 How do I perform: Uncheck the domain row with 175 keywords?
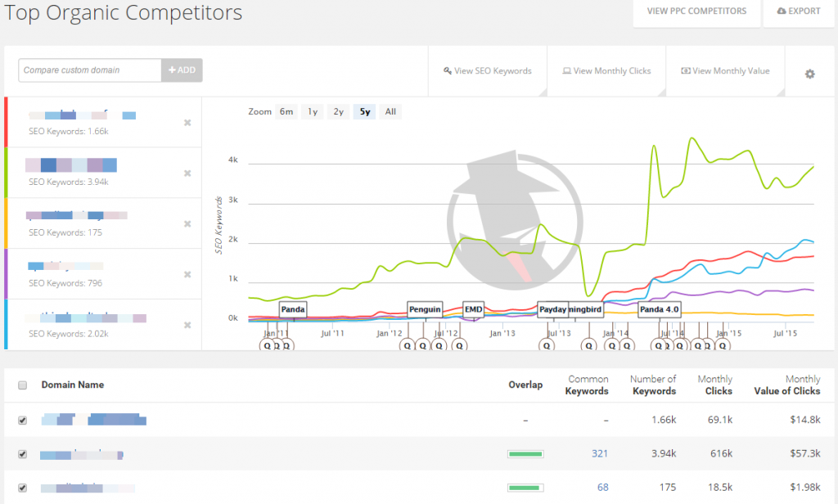pyautogui.click(x=22, y=488)
